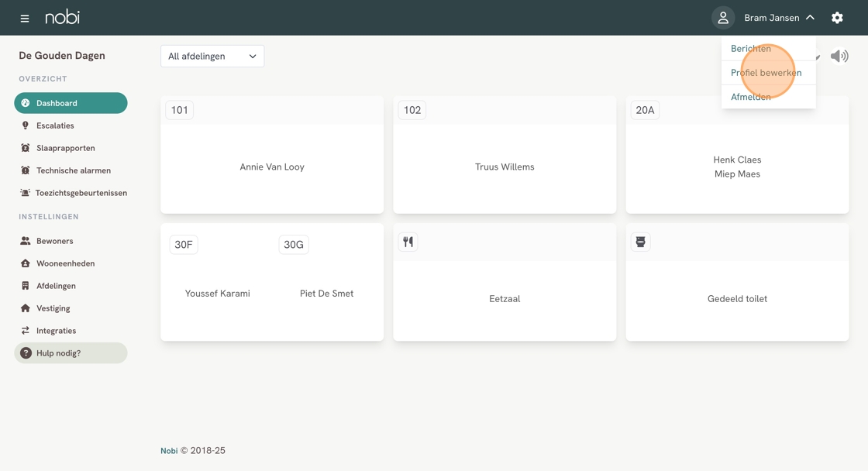Open the hamburger menu in header
The image size is (868, 471).
pyautogui.click(x=25, y=18)
